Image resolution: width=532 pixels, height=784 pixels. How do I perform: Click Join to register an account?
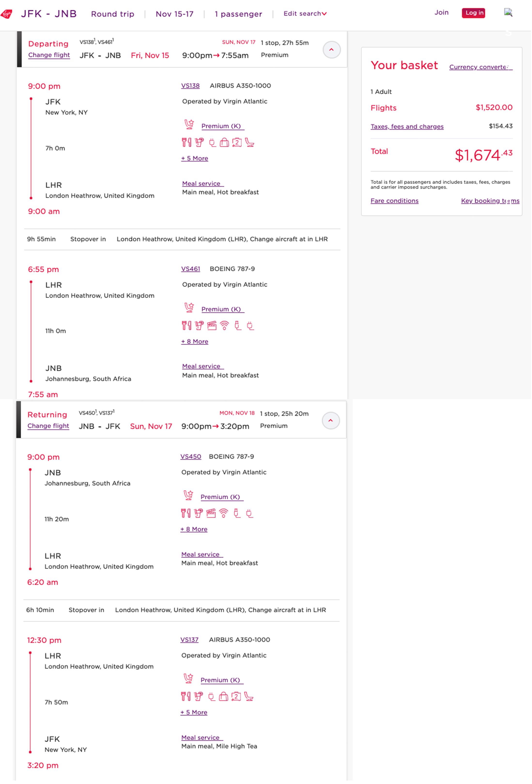pyautogui.click(x=442, y=13)
